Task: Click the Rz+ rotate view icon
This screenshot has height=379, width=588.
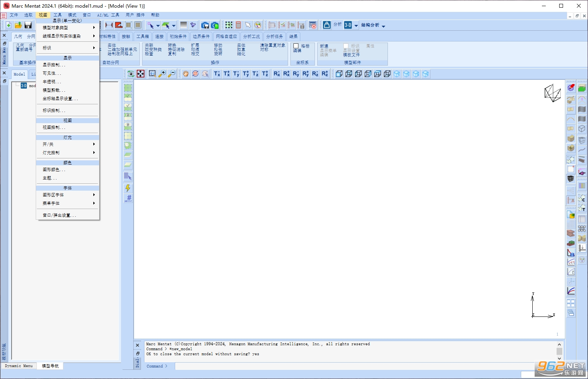Action: [x=325, y=74]
